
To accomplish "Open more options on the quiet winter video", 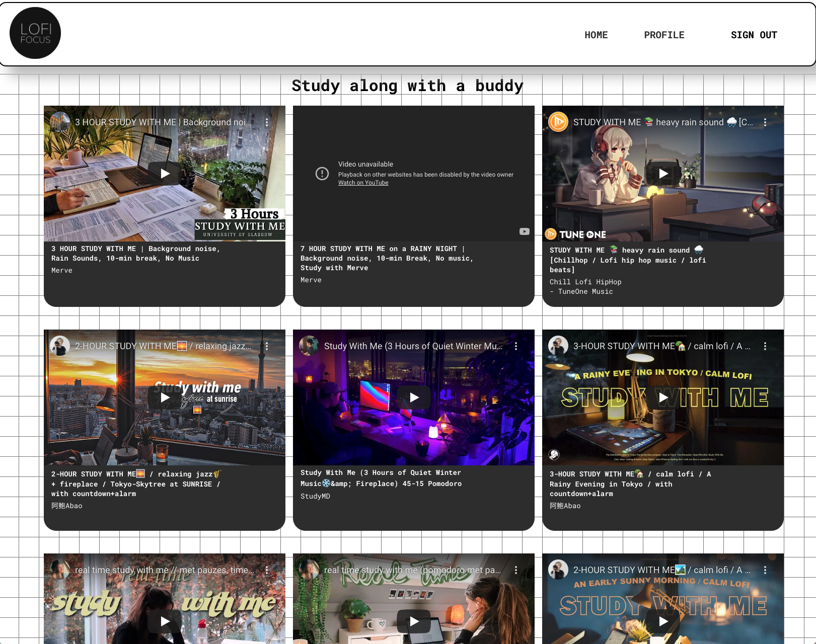I will pyautogui.click(x=516, y=346).
